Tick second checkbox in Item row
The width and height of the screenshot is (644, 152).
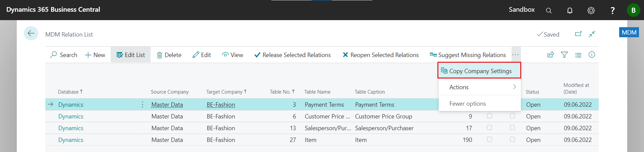point(512,139)
